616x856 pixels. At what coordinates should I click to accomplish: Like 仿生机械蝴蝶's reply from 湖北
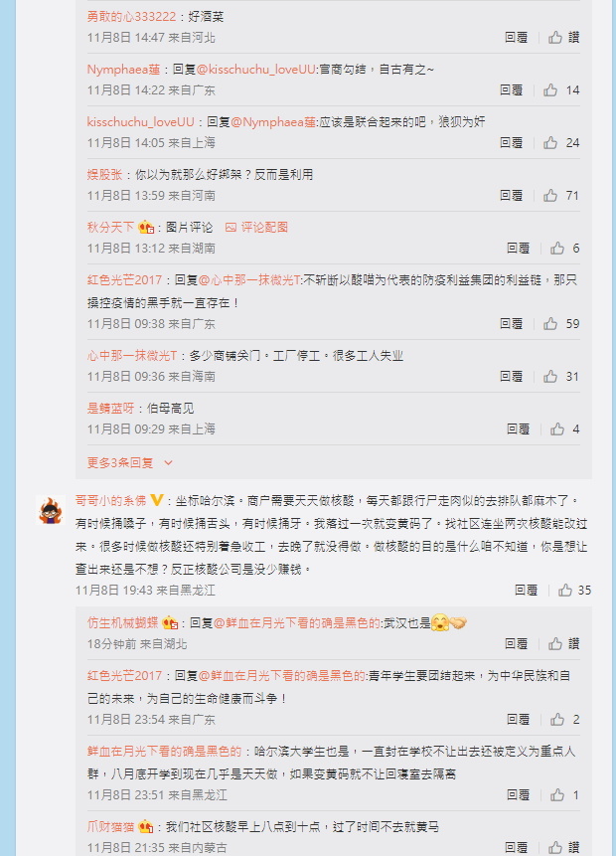[564, 643]
